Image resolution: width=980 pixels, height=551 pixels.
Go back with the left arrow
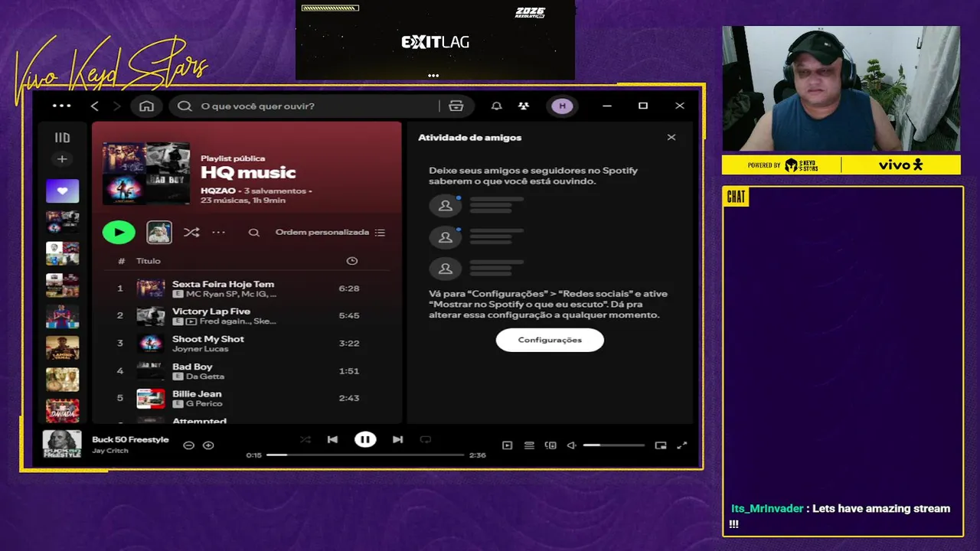(x=95, y=106)
